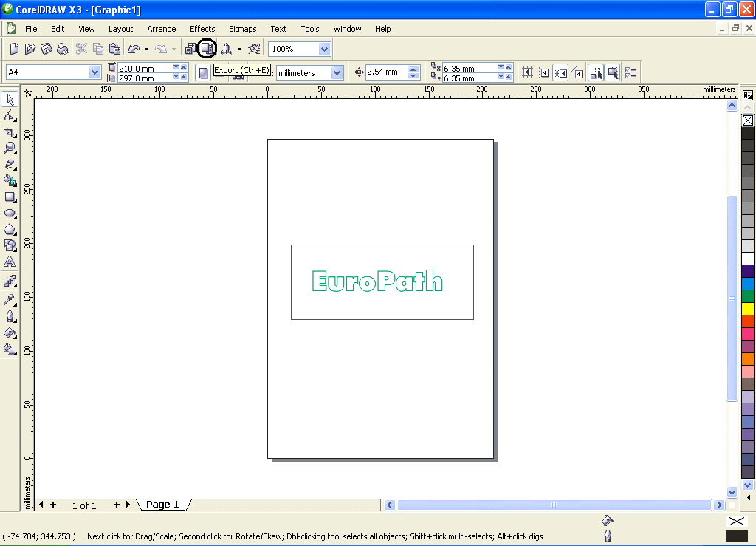Increase nudge offset 2.54 mm
756x546 pixels.
coord(413,69)
